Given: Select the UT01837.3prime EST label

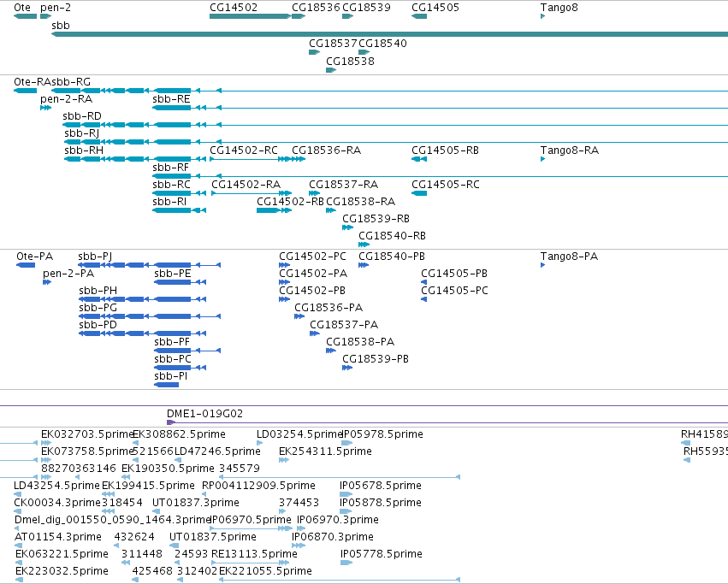Looking at the screenshot, I should pos(196,504).
